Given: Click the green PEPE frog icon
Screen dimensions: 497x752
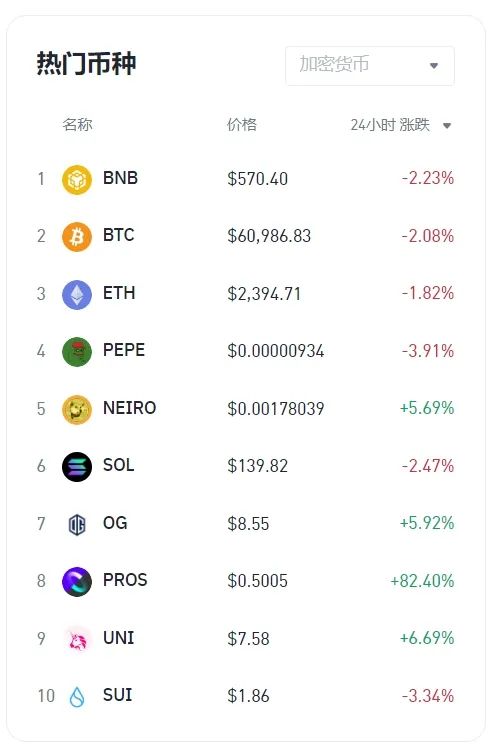Looking at the screenshot, I should point(77,352).
